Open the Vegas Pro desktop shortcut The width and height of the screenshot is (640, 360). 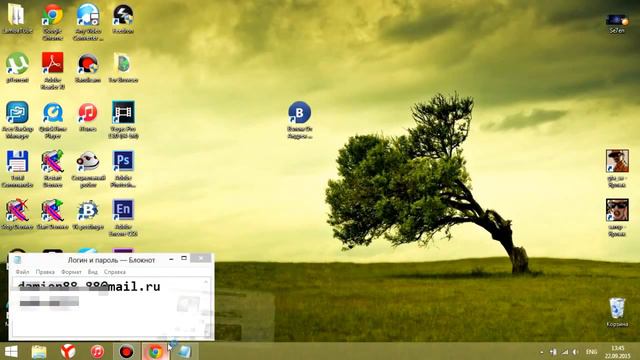[123, 119]
